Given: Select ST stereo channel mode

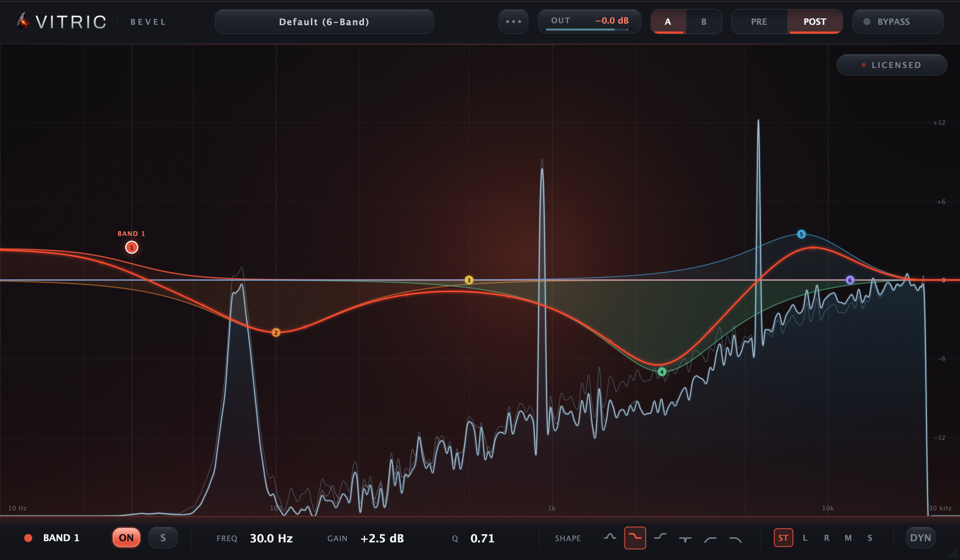Looking at the screenshot, I should 783,538.
